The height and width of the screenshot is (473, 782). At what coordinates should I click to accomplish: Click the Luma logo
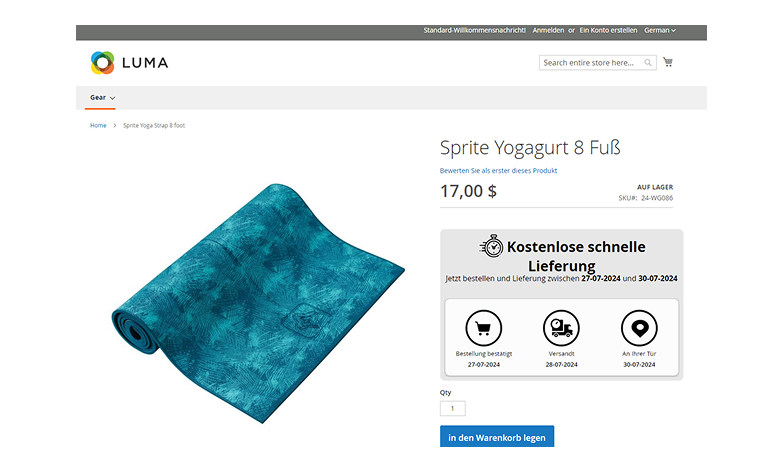point(129,62)
